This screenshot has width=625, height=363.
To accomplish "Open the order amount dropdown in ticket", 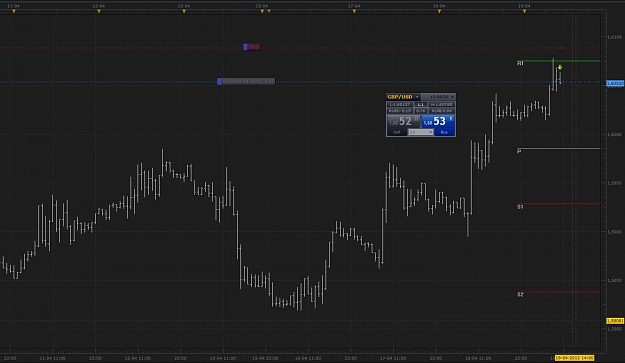I will [x=421, y=132].
